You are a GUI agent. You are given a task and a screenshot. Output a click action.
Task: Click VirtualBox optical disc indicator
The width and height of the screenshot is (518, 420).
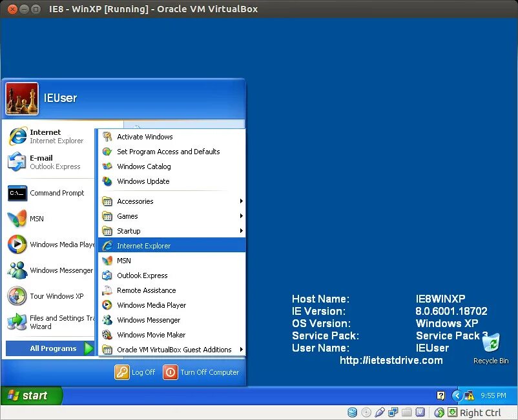pyautogui.click(x=366, y=412)
